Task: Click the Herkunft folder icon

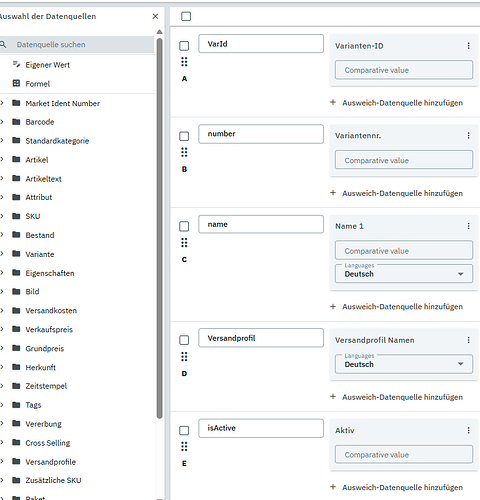Action: point(16,367)
